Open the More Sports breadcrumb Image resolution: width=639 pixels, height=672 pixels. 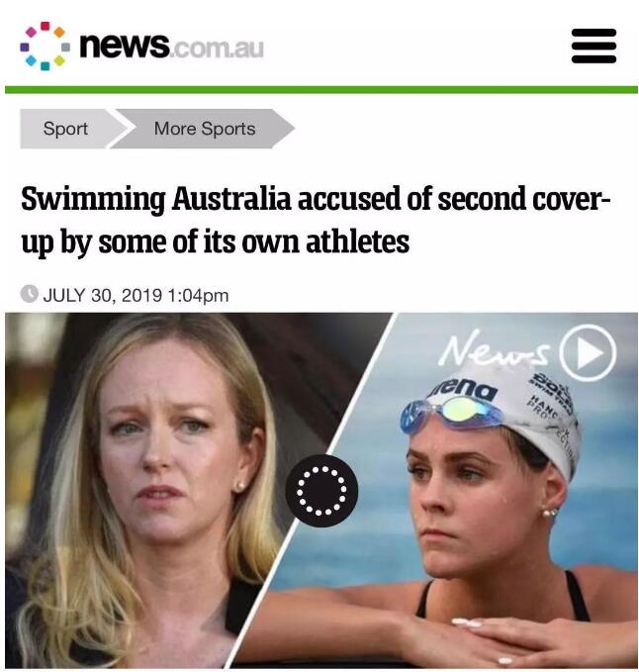(x=205, y=129)
